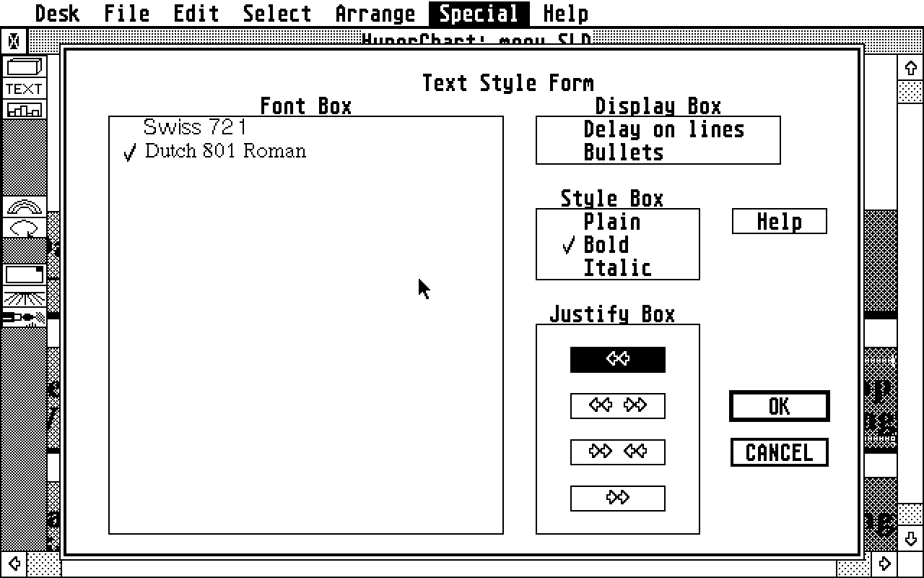Select the lasso loop tool
924x578 pixels.
(25, 228)
